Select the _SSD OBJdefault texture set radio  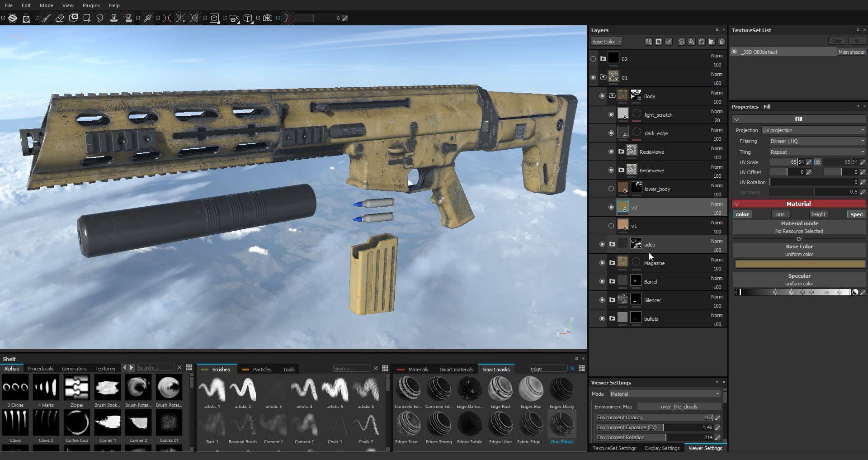pyautogui.click(x=735, y=52)
